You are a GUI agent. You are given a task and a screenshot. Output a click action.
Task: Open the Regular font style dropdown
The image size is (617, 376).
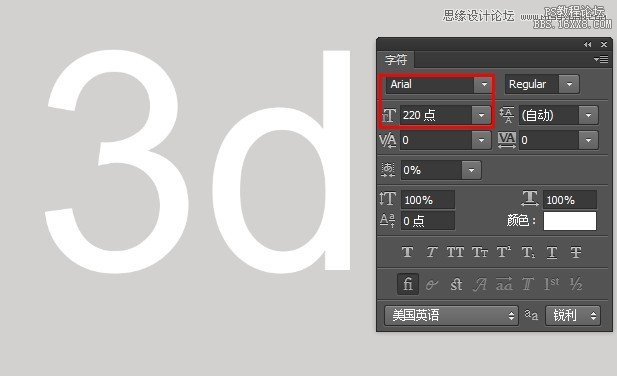[569, 84]
